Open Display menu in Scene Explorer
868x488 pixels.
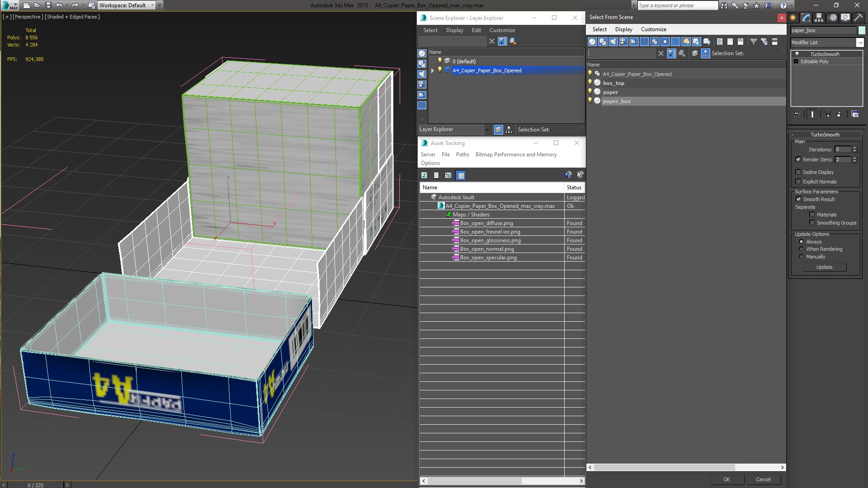(454, 30)
